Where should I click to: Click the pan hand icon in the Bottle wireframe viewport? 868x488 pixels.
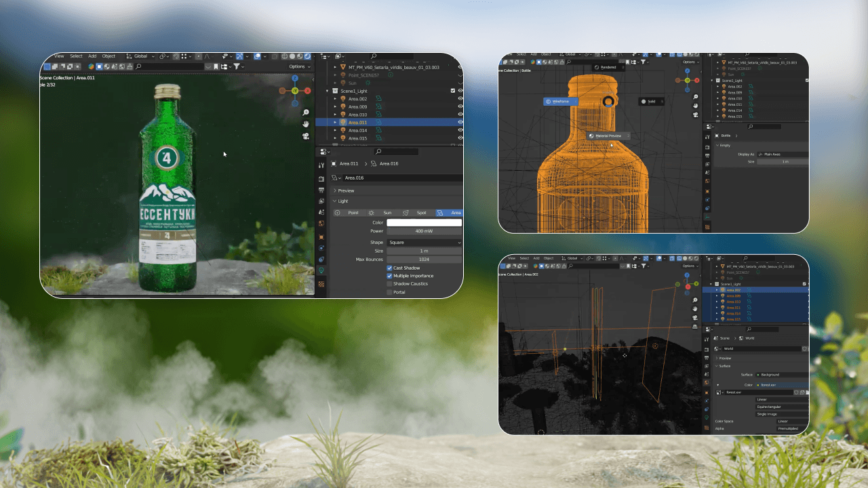coord(696,106)
